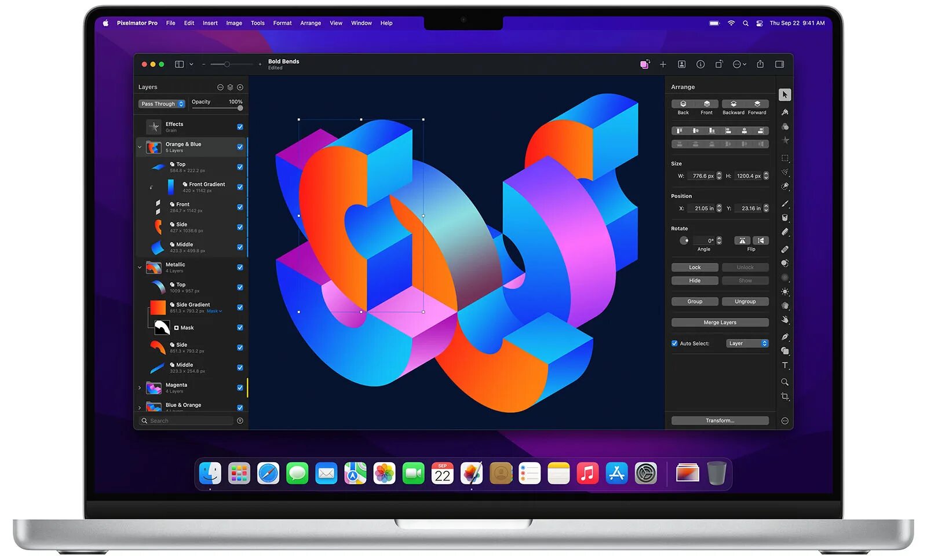Expand the Magenta layer group
This screenshot has width=927, height=560.
[x=140, y=388]
